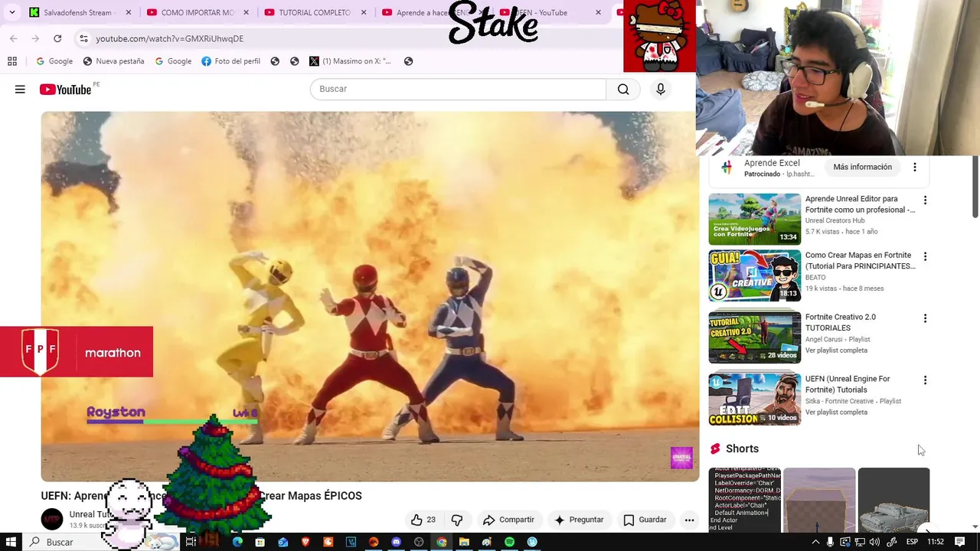Click the Chrome address bar URL
980x551 pixels.
(170, 38)
